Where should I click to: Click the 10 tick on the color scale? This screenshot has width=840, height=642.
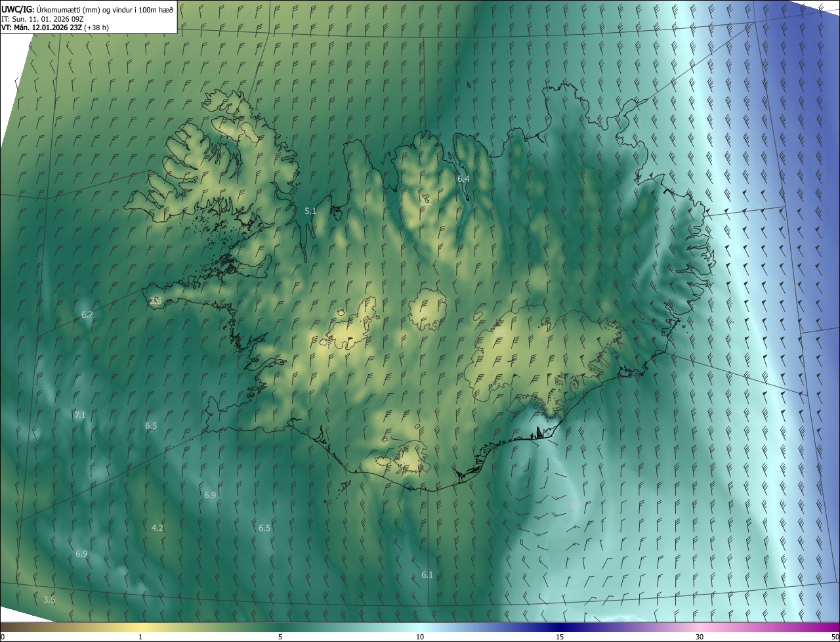coord(420,637)
